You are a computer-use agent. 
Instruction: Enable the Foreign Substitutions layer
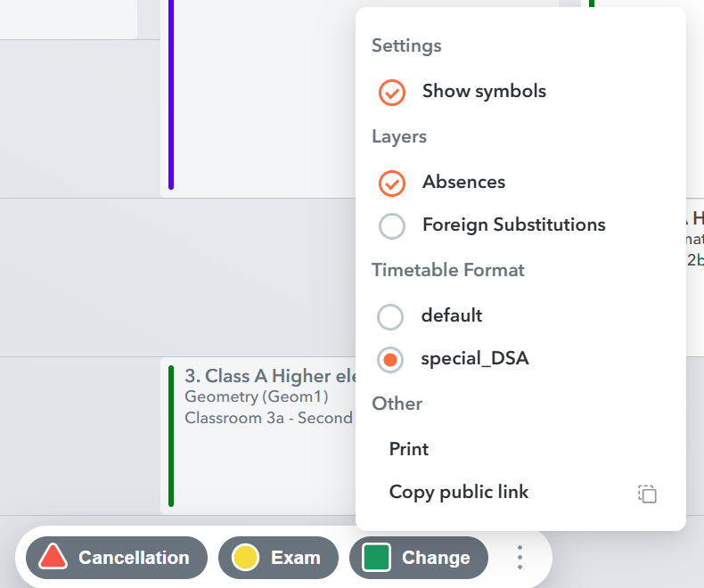[x=392, y=225]
